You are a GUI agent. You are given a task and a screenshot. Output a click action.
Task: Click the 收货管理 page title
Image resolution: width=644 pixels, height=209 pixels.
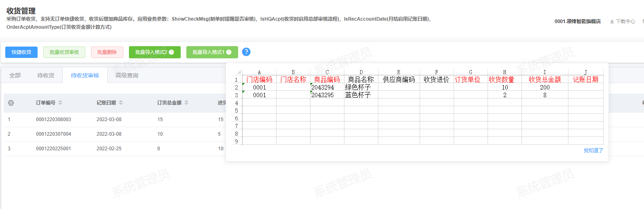coord(21,11)
